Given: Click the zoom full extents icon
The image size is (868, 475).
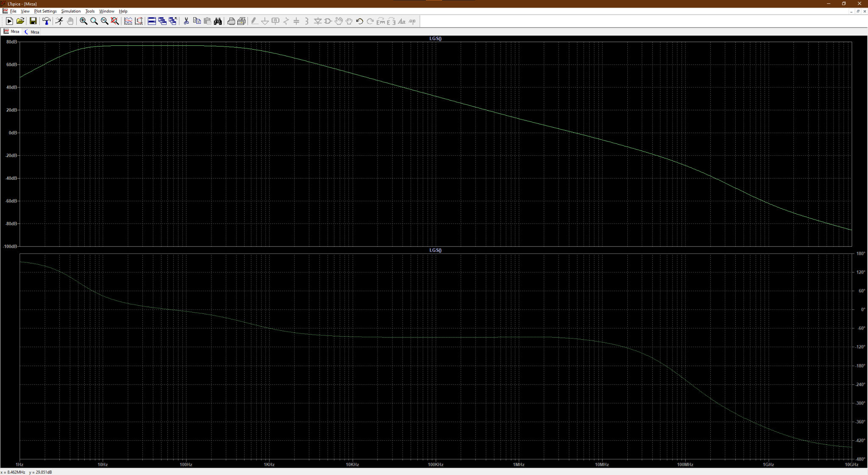Looking at the screenshot, I should point(115,21).
